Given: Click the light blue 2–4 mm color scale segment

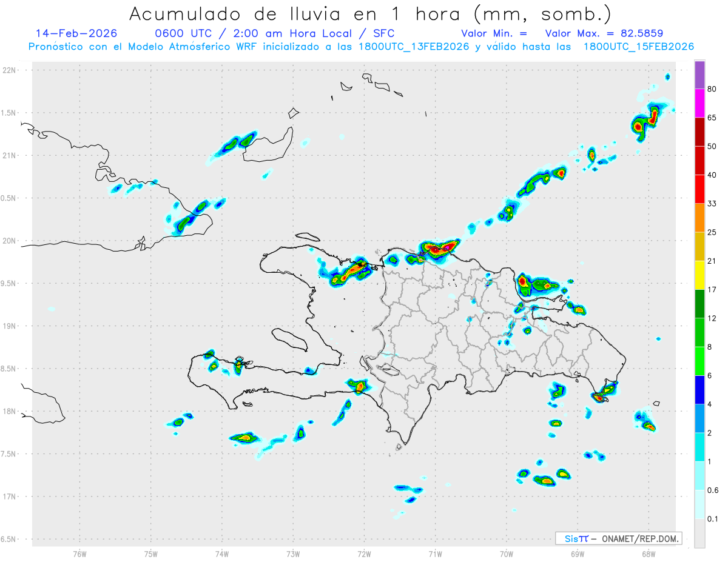Looking at the screenshot, I should click(699, 418).
